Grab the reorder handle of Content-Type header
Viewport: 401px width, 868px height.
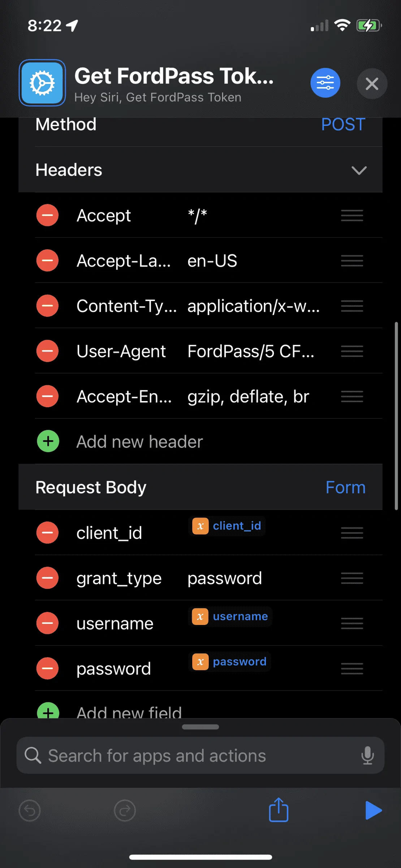(352, 306)
